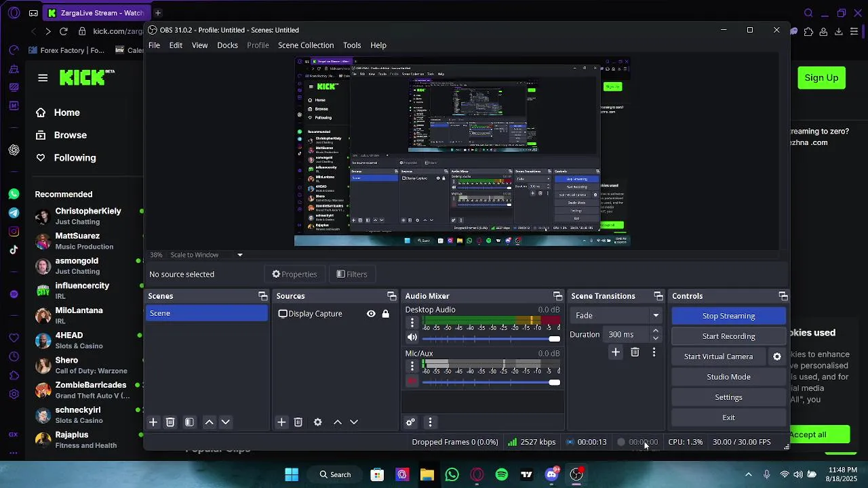Click Start Recording button
Image resolution: width=868 pixels, height=488 pixels.
coord(728,336)
